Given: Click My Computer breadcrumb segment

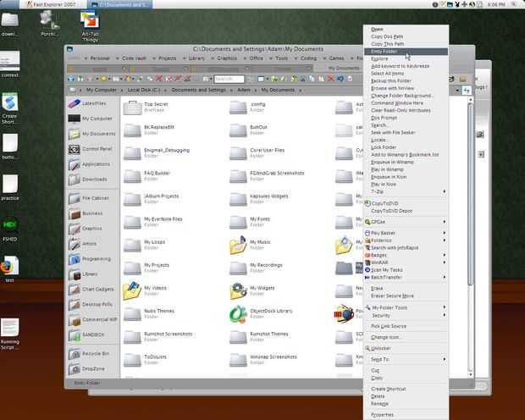Looking at the screenshot, I should pos(102,90).
